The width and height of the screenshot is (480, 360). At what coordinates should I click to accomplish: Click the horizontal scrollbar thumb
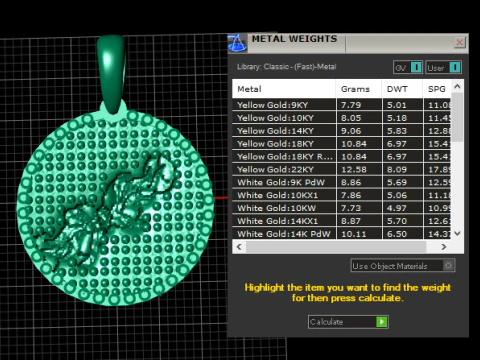[336, 247]
